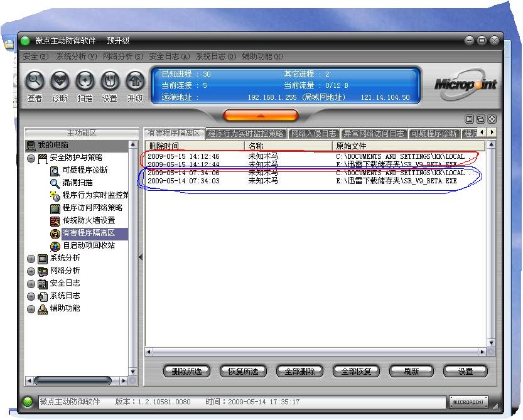The height and width of the screenshot is (420, 523).
Task: Click the 传统防火墙设置 brick wall icon
Action: [x=55, y=221]
